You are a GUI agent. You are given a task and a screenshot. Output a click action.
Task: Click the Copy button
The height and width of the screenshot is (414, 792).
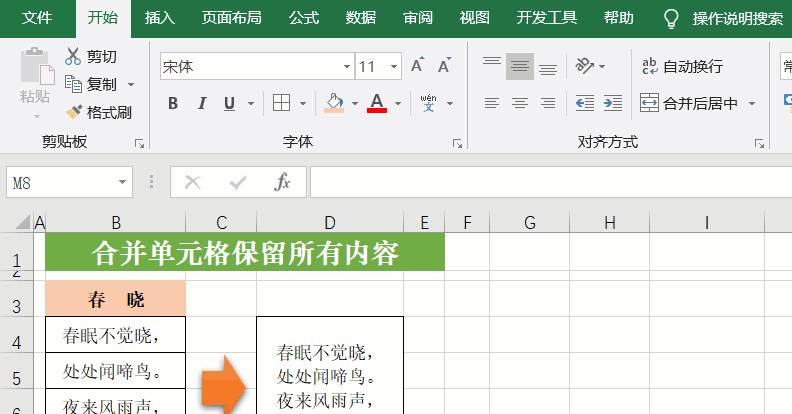click(92, 84)
